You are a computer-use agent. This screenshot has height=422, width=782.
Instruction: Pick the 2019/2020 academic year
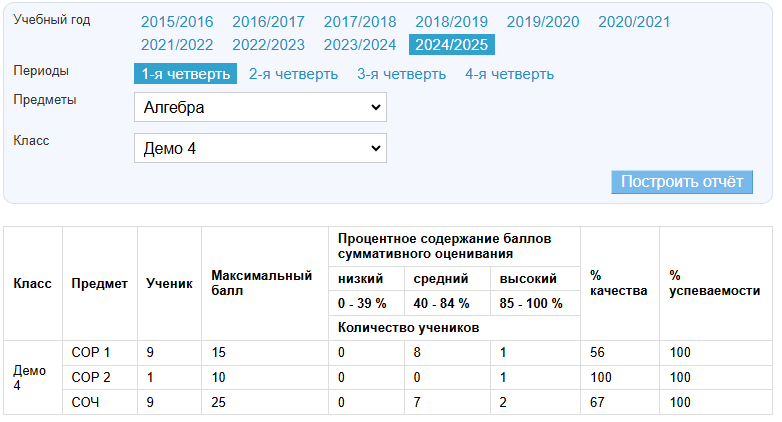[x=543, y=22]
